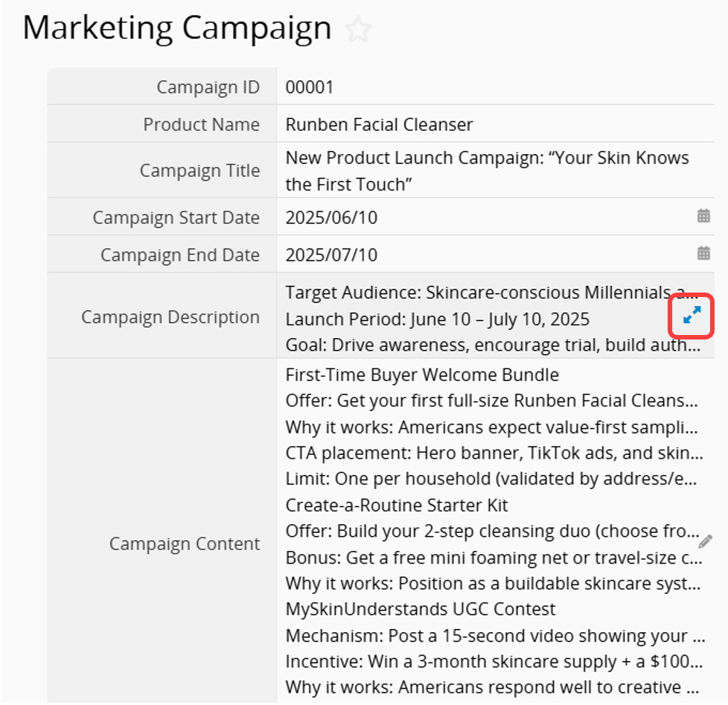Click the Campaign ID value 00001
This screenshot has height=705, width=728.
tap(310, 87)
